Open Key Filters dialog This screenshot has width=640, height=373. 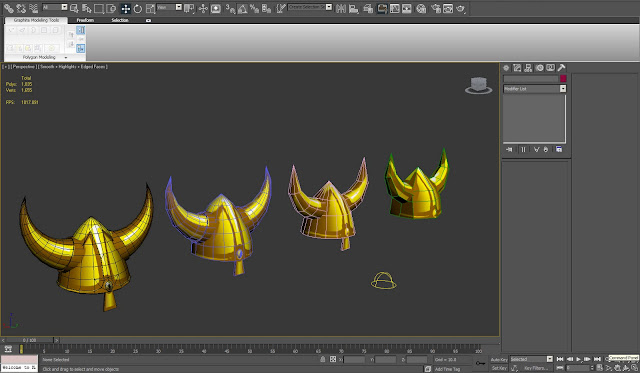coord(536,368)
